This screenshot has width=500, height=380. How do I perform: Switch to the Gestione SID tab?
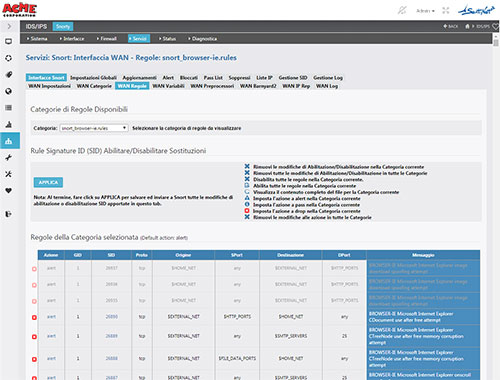293,78
